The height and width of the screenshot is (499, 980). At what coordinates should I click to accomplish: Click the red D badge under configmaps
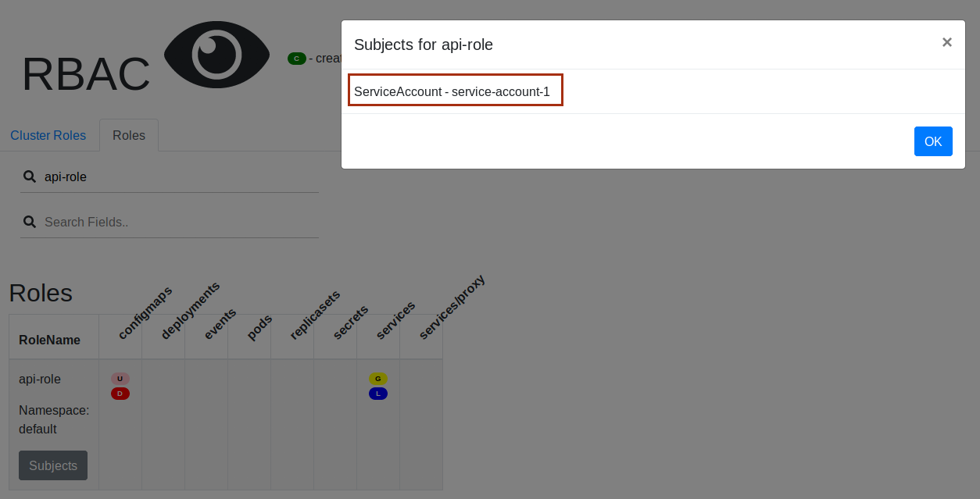coord(120,394)
